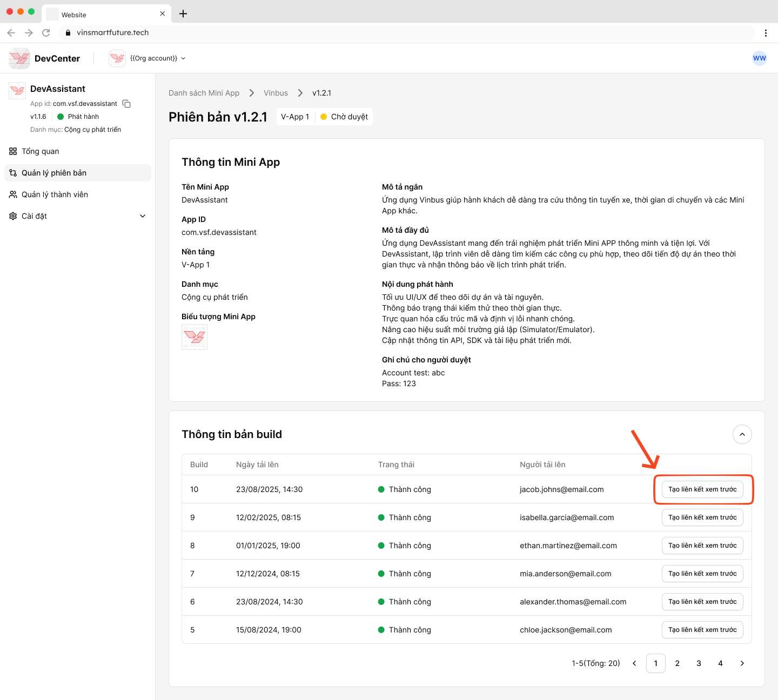The width and height of the screenshot is (778, 700).
Task: Collapse the Thông tin bản build section
Action: pos(742,434)
